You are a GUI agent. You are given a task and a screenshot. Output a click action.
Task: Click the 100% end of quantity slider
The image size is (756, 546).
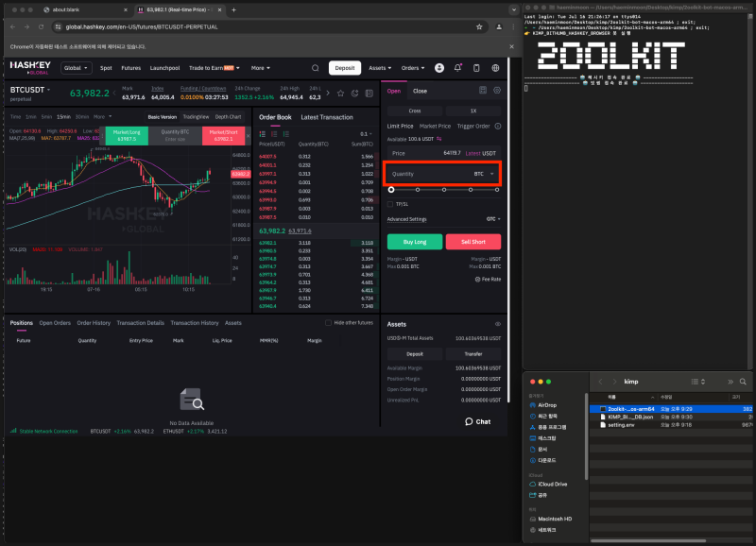coord(497,190)
